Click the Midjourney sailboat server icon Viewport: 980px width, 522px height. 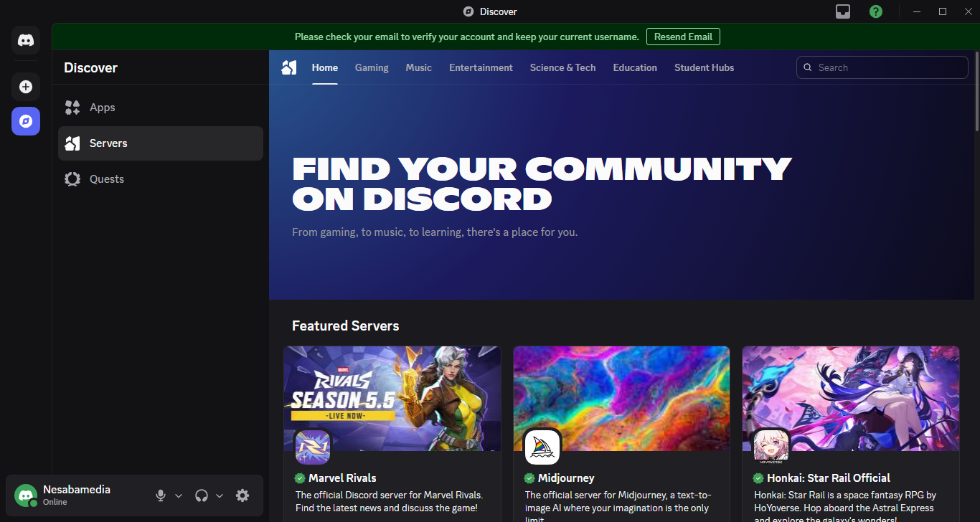pos(542,447)
